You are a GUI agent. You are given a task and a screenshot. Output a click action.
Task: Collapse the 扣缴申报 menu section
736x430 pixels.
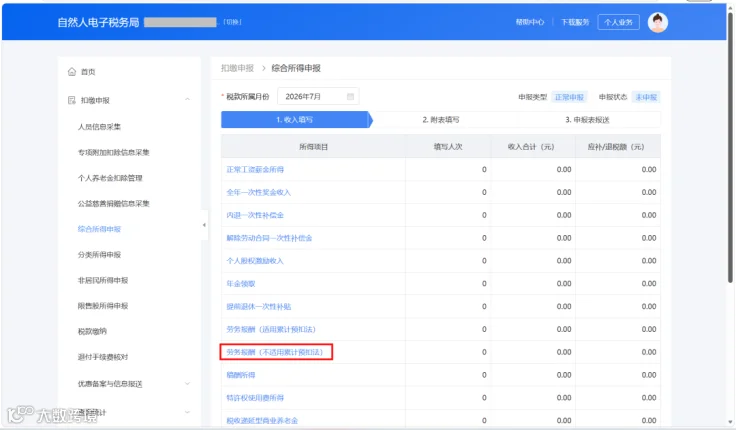pyautogui.click(x=187, y=100)
